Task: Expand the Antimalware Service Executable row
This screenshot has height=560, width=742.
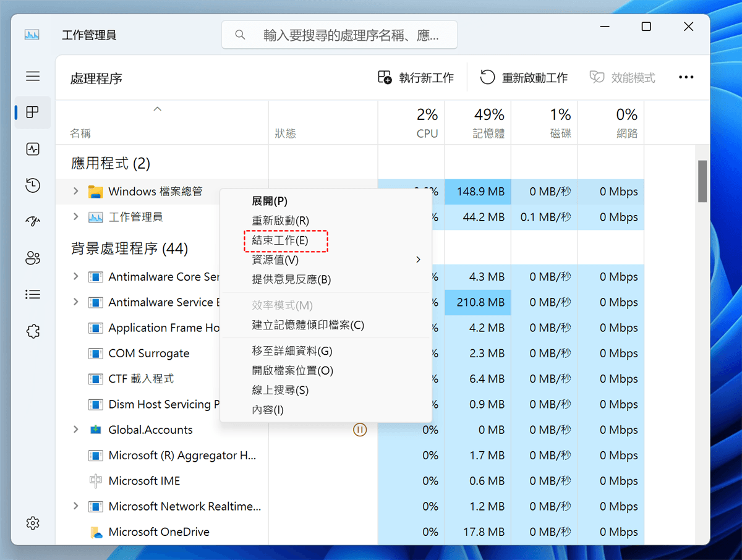Action: click(76, 302)
